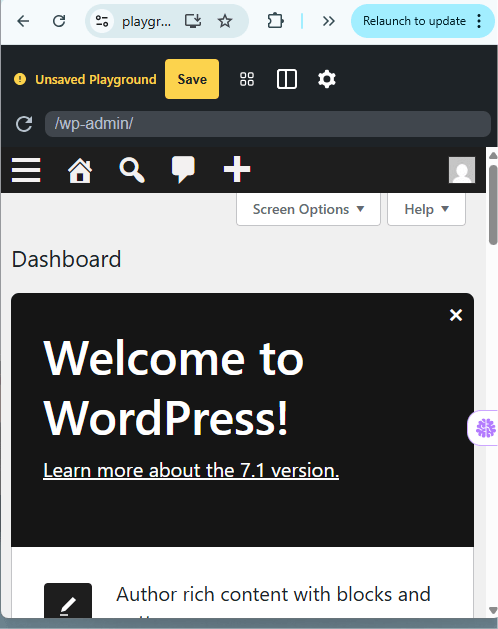The height and width of the screenshot is (629, 498).
Task: Click the Unsaved Playground warning icon
Action: [x=20, y=79]
